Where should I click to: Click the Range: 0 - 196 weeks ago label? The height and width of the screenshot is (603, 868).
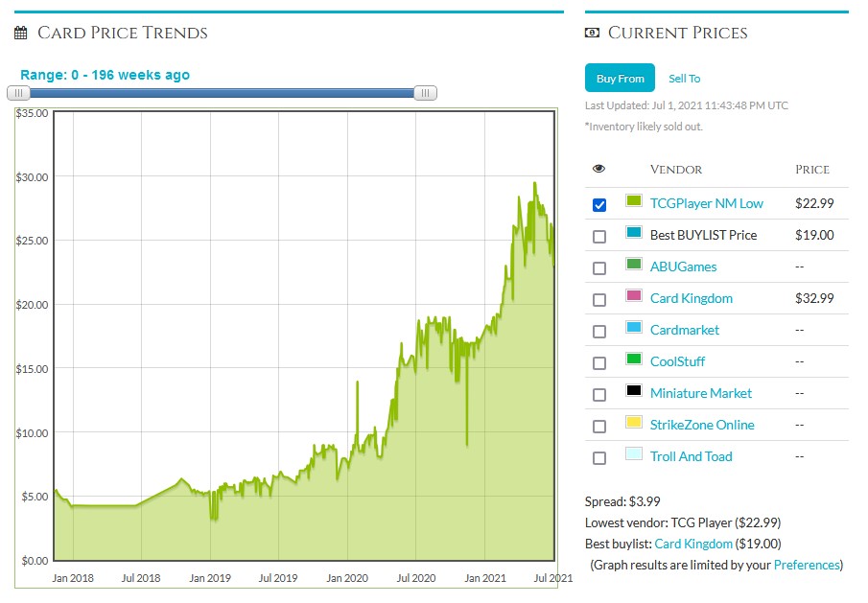point(105,75)
